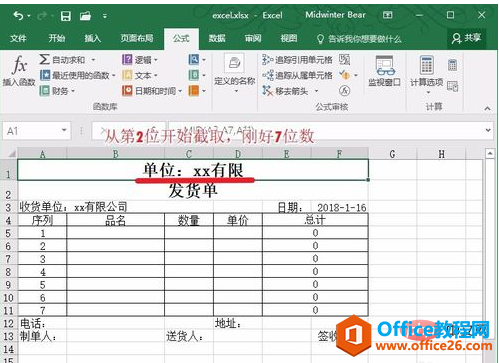Click the 单价 header cell

click(x=238, y=220)
